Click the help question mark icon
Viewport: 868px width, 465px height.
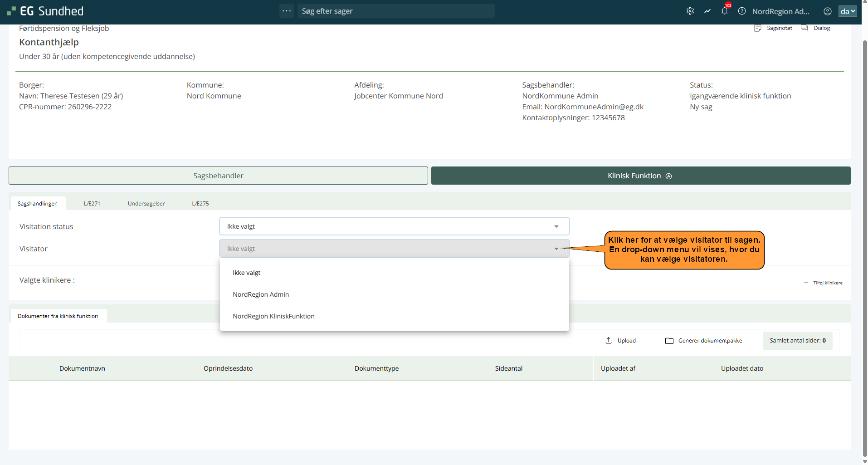pos(741,11)
